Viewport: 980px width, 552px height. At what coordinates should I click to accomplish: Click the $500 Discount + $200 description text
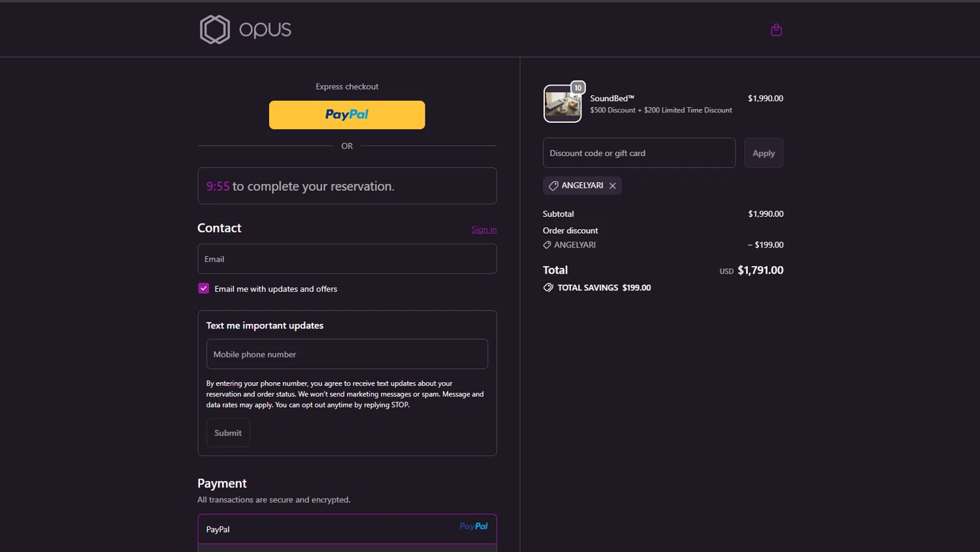point(661,110)
